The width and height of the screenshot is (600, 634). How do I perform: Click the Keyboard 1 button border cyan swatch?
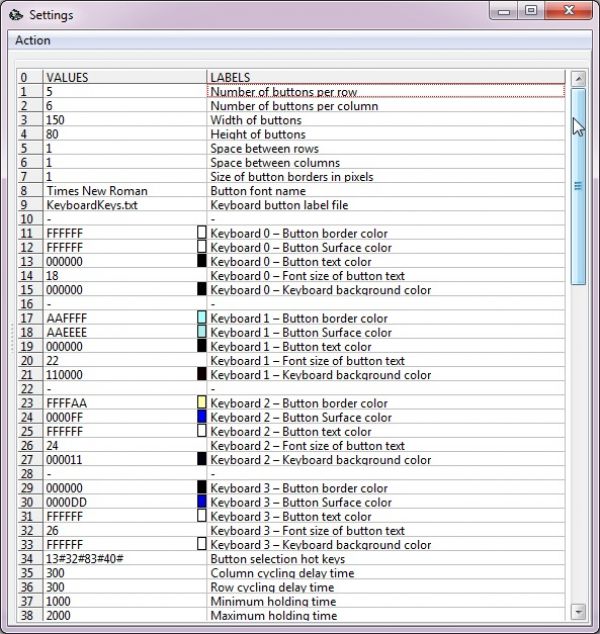tap(202, 317)
